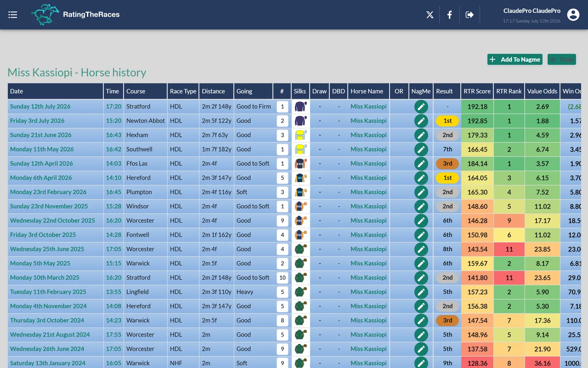Click the ClaudePro ClaudePro username

532,11
